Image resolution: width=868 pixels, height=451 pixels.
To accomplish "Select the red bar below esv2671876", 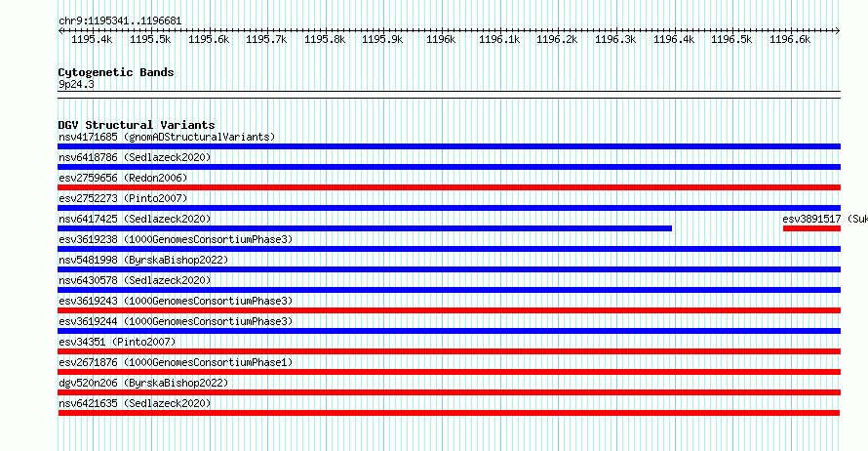I will pos(449,372).
